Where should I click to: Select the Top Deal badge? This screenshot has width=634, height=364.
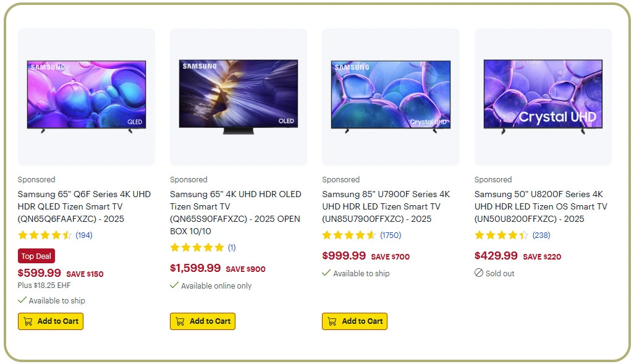point(36,255)
